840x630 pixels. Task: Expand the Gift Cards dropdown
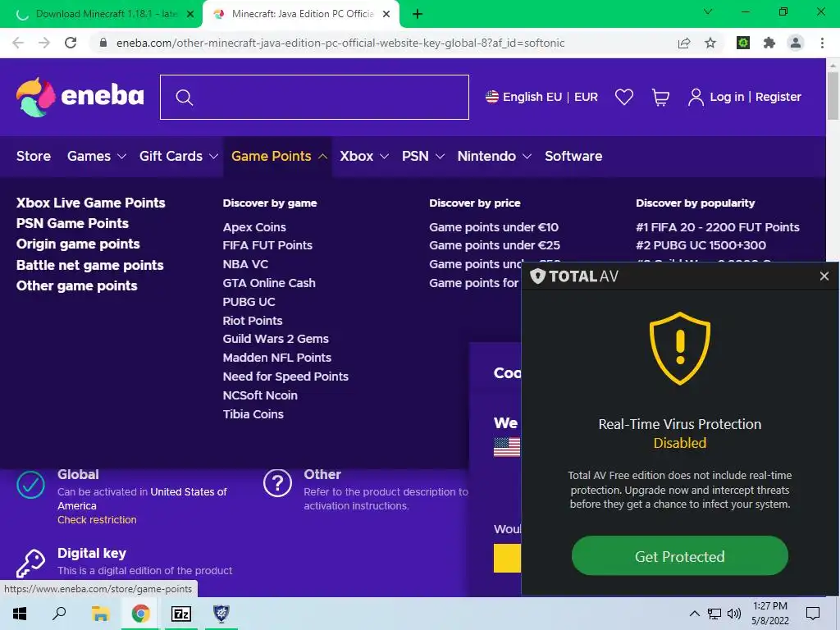click(178, 156)
